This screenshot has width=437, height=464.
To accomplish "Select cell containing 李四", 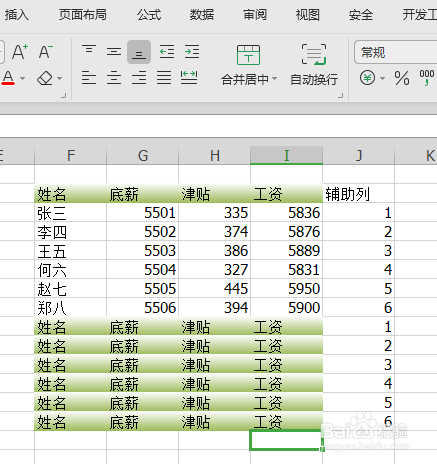I will [x=71, y=232].
